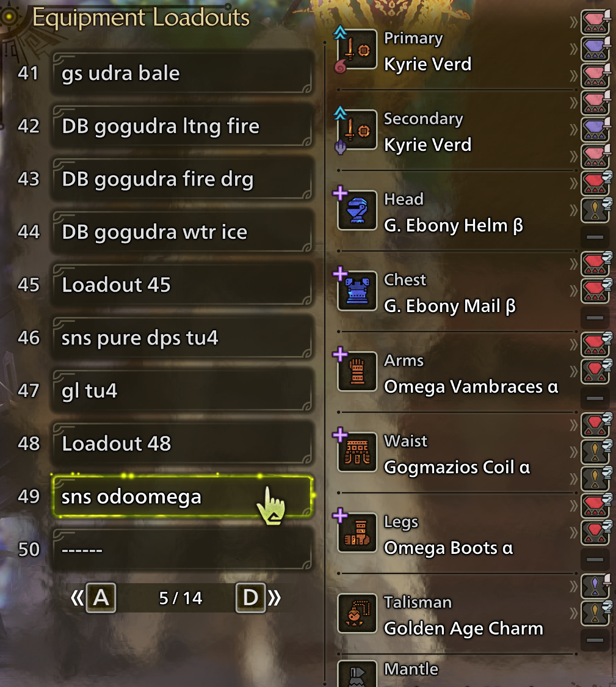This screenshot has width=616, height=687.
Task: Click the Golden Age Charm talisman icon
Action: [357, 613]
